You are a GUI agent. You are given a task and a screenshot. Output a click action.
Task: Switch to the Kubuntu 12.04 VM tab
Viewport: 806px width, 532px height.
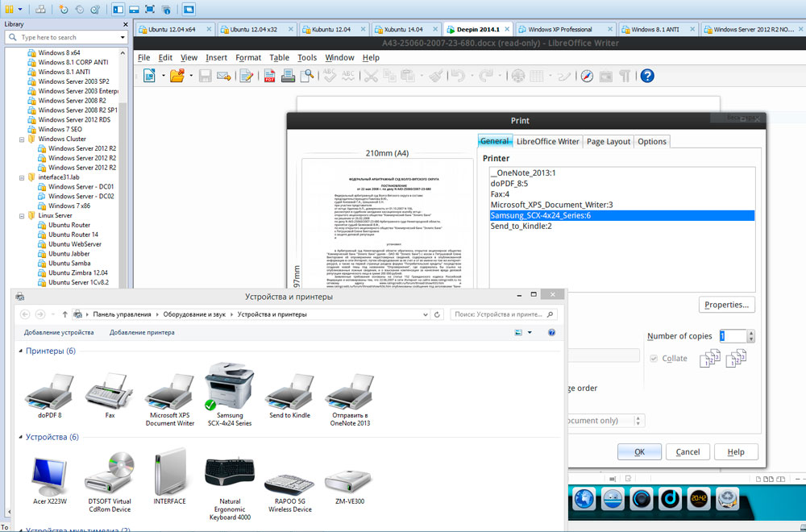pos(330,29)
